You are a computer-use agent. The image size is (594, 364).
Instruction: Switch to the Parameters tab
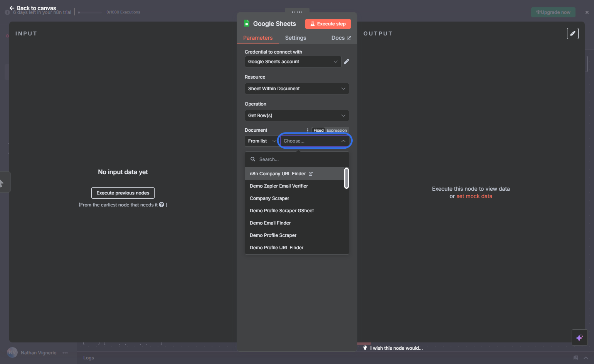point(258,38)
